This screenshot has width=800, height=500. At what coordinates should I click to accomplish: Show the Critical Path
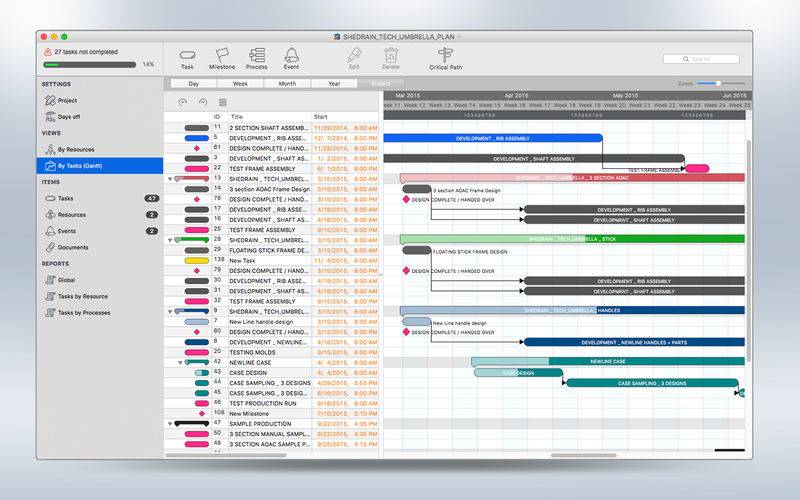445,59
